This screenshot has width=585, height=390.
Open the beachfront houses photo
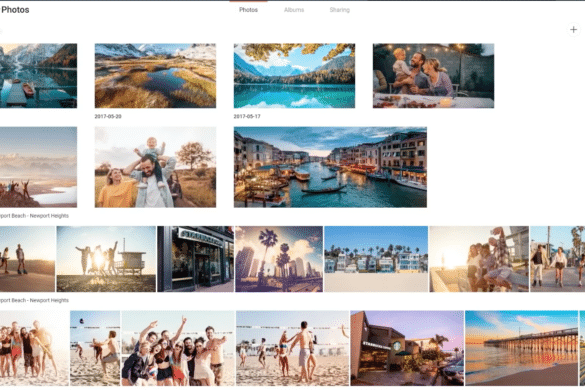tap(376, 259)
